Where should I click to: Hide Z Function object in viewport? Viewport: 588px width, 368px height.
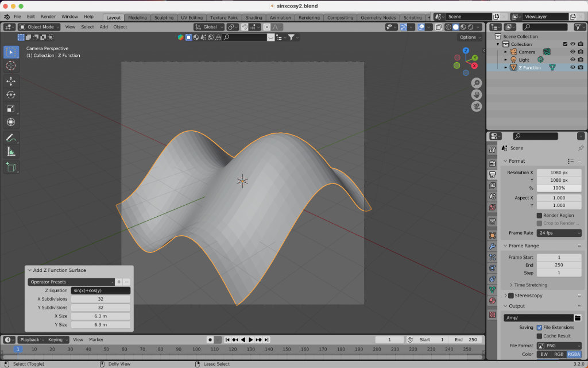(572, 67)
